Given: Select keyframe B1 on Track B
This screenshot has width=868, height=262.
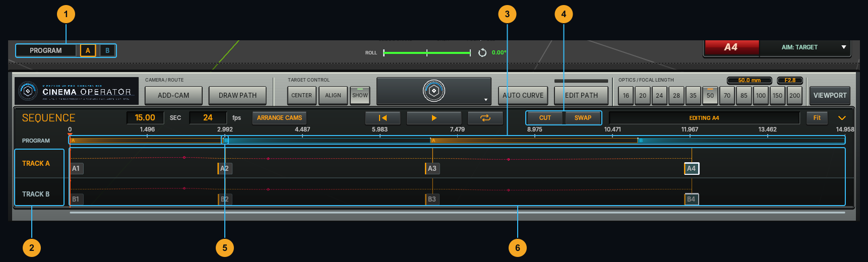Looking at the screenshot, I should click(76, 199).
